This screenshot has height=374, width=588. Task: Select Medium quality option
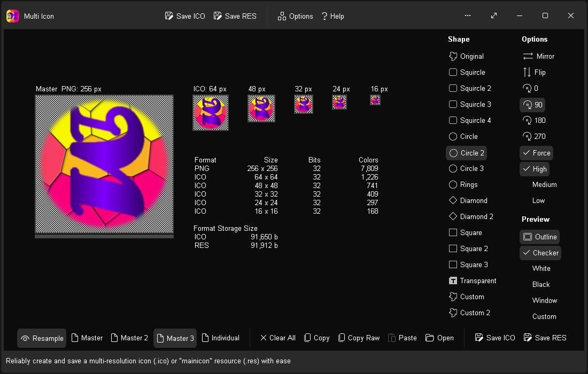(x=544, y=185)
